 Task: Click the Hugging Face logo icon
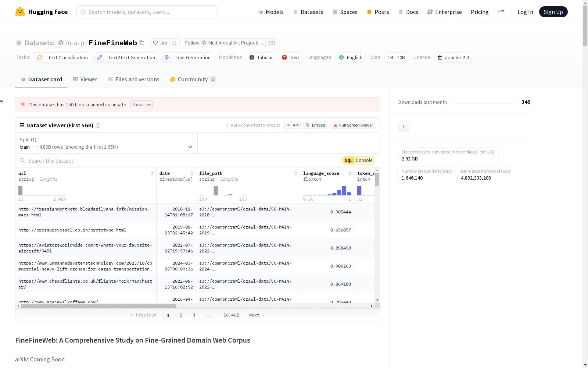pos(20,12)
